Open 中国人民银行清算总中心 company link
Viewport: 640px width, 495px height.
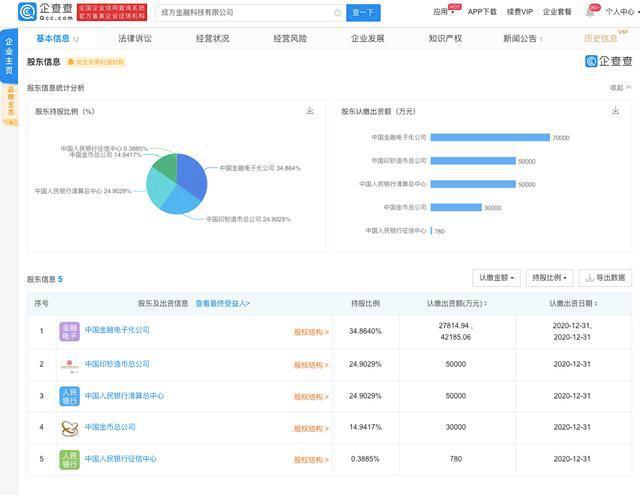pyautogui.click(x=124, y=396)
